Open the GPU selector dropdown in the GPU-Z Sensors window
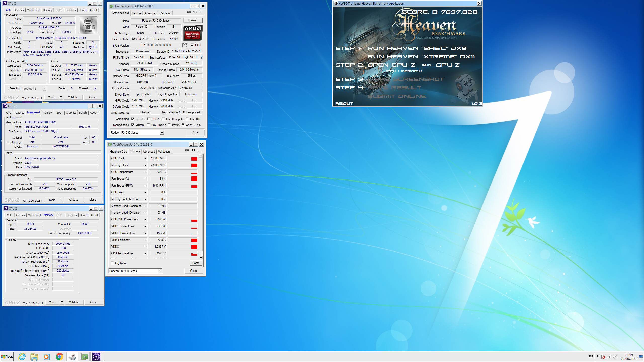This screenshot has width=644, height=362. tap(160, 271)
